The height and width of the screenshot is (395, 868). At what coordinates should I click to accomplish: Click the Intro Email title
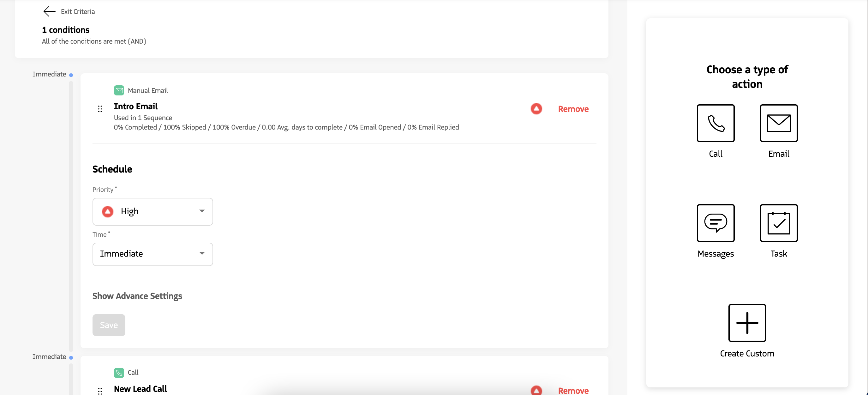click(135, 106)
